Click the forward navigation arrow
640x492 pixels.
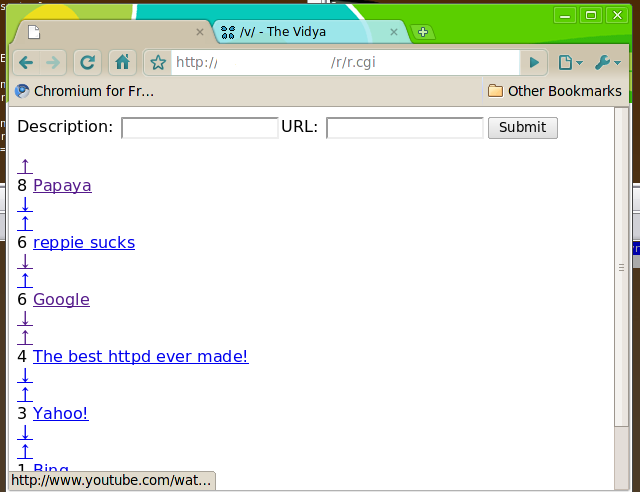point(53,62)
